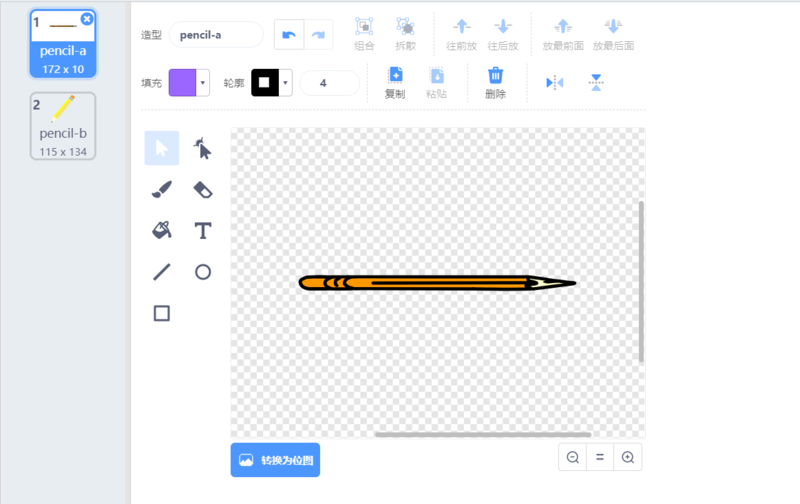
Task: Select the Text tool
Action: (x=202, y=231)
